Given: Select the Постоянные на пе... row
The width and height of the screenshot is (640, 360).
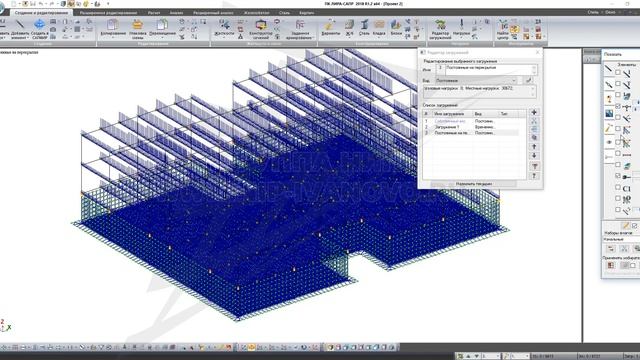Looking at the screenshot, I should pyautogui.click(x=474, y=133).
